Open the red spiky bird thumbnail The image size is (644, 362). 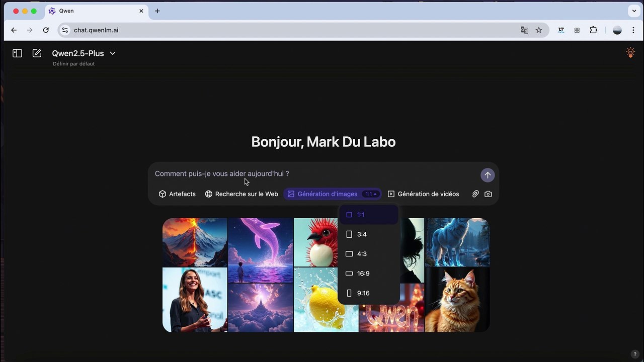pyautogui.click(x=316, y=242)
